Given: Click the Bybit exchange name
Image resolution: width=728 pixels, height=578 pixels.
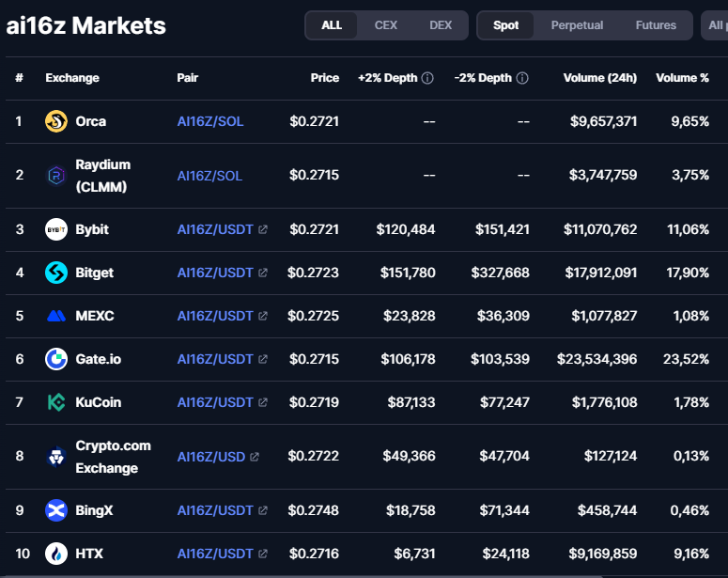Looking at the screenshot, I should (92, 229).
